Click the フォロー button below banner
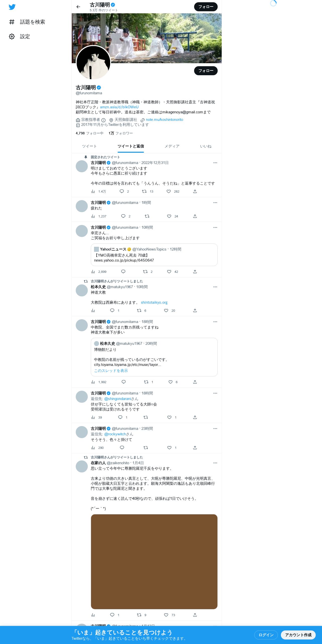The image size is (322, 644). coord(206,71)
